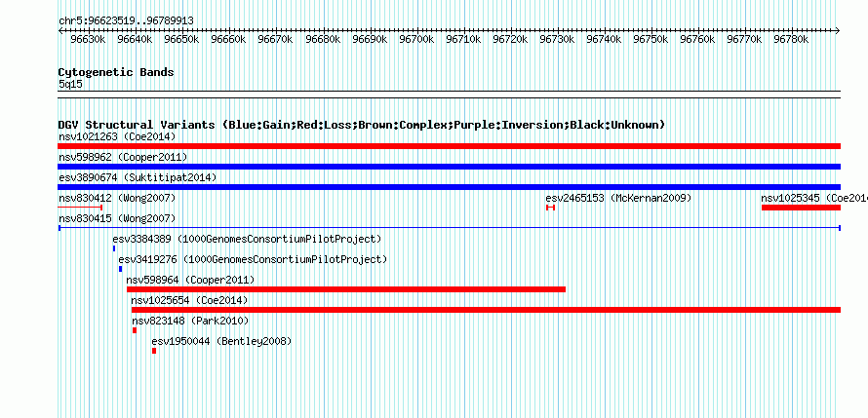Select the thin red nsv830412 bar
The height and width of the screenshot is (418, 868).
[80, 208]
